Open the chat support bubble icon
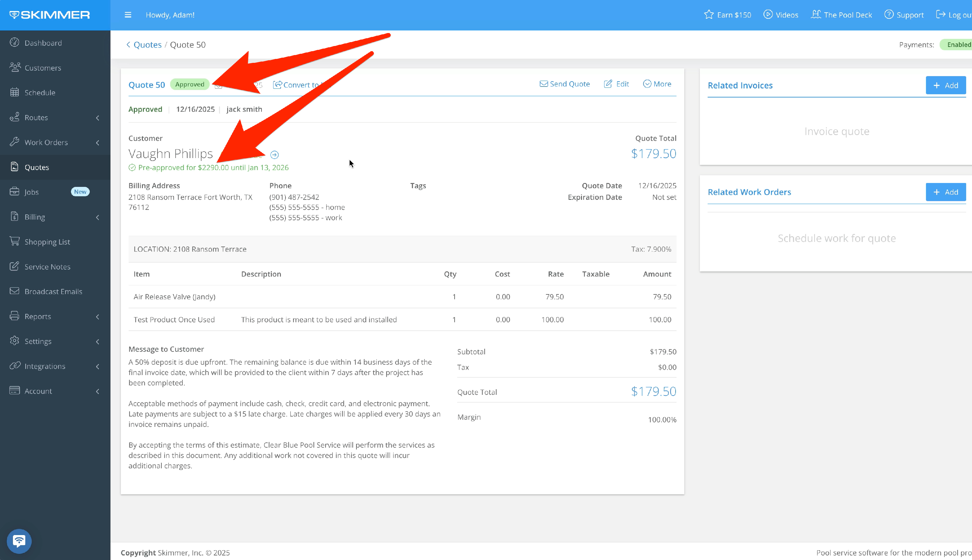This screenshot has width=972, height=560. 19,541
